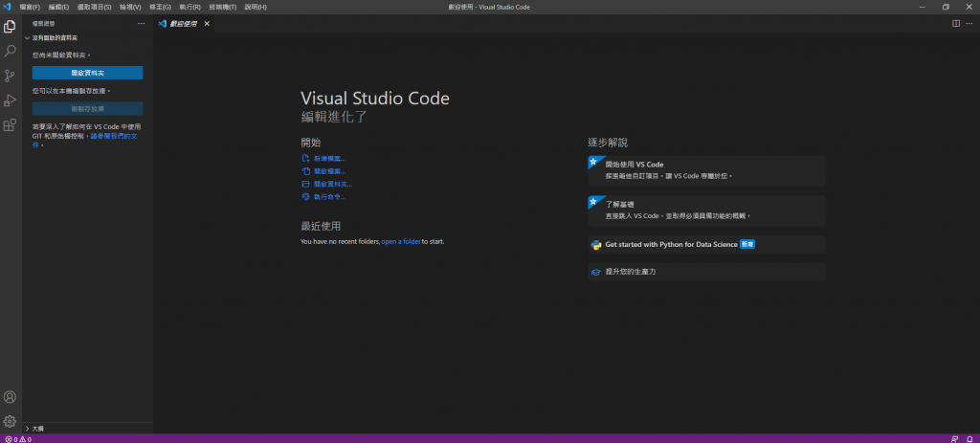980x443 pixels.
Task: Open the 移至(G) menu
Action: pos(160,7)
